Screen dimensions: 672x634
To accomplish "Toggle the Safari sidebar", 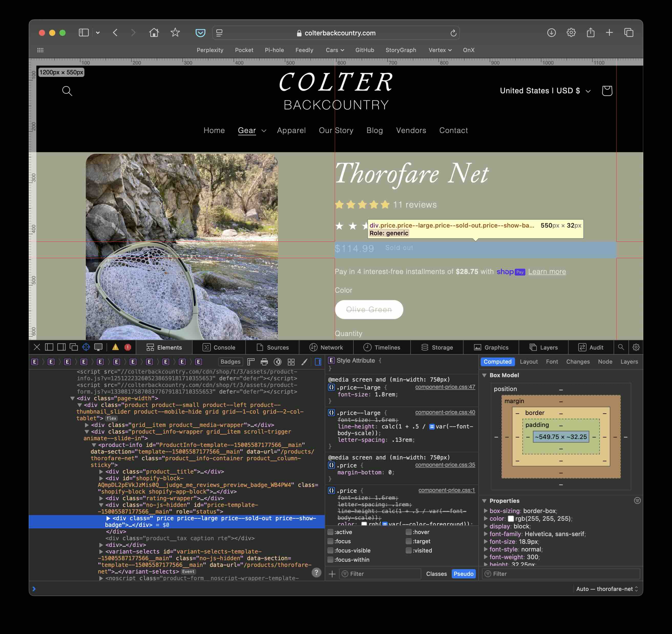I will [83, 33].
